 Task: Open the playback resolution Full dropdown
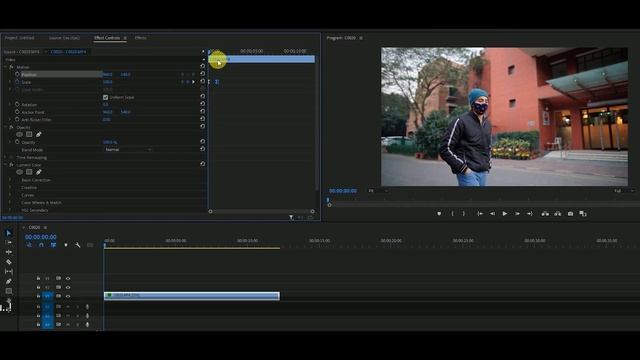[x=624, y=191]
